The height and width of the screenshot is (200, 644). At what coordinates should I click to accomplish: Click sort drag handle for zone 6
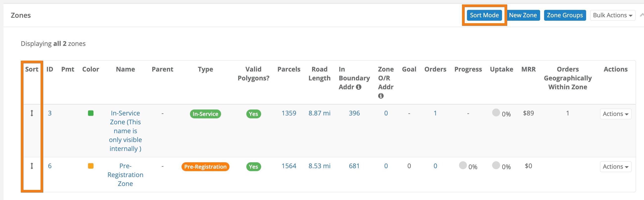click(32, 166)
